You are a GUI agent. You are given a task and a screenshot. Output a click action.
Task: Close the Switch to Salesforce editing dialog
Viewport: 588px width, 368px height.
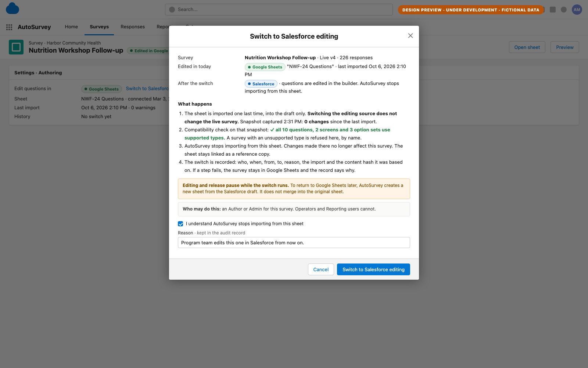[410, 36]
